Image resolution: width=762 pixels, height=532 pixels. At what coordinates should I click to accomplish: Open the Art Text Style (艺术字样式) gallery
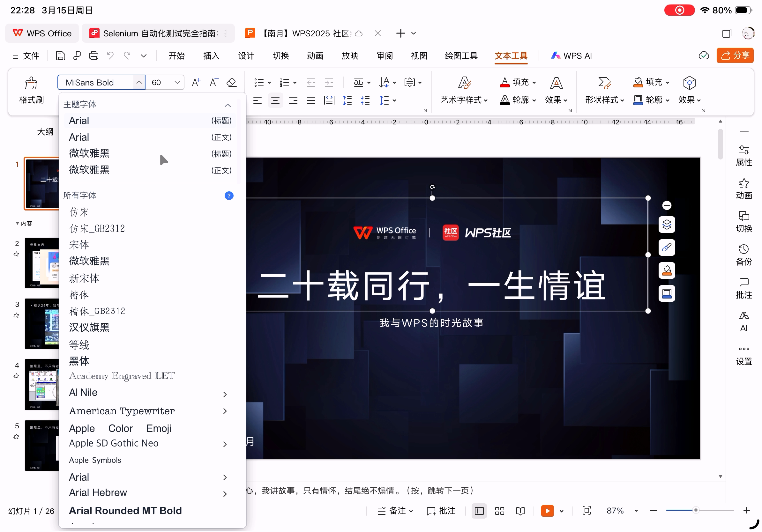tap(464, 100)
